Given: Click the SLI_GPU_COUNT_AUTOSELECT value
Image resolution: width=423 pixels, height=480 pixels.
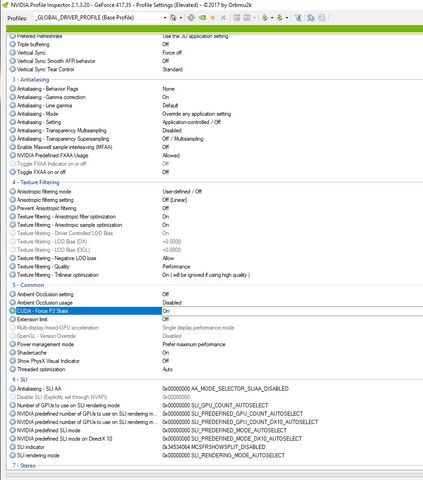Looking at the screenshot, I should [215, 405].
